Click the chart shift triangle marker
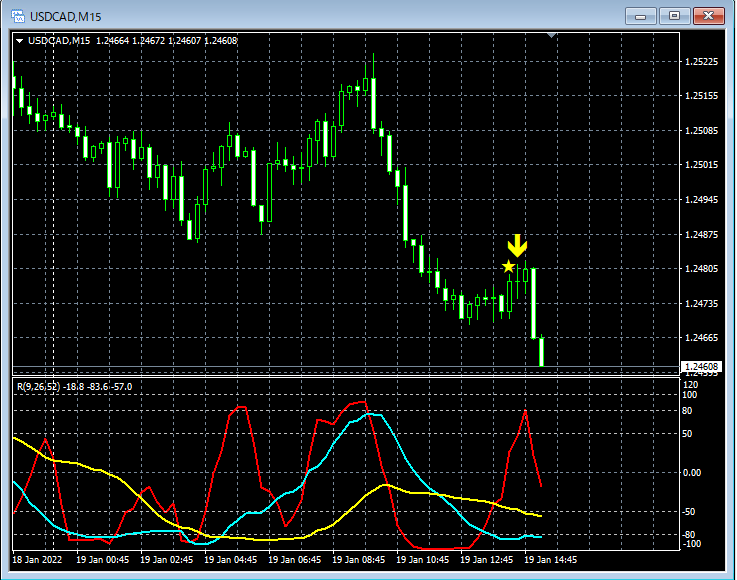 point(552,35)
